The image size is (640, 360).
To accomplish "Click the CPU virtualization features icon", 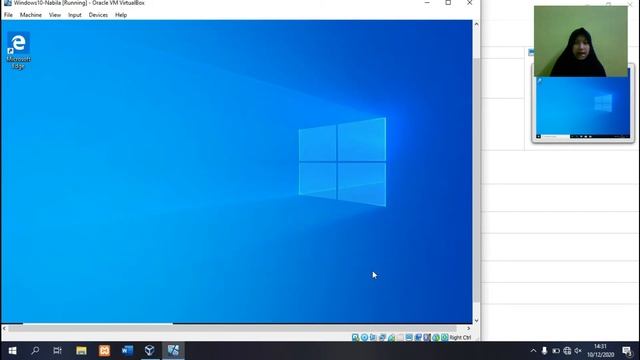I will coord(427,338).
